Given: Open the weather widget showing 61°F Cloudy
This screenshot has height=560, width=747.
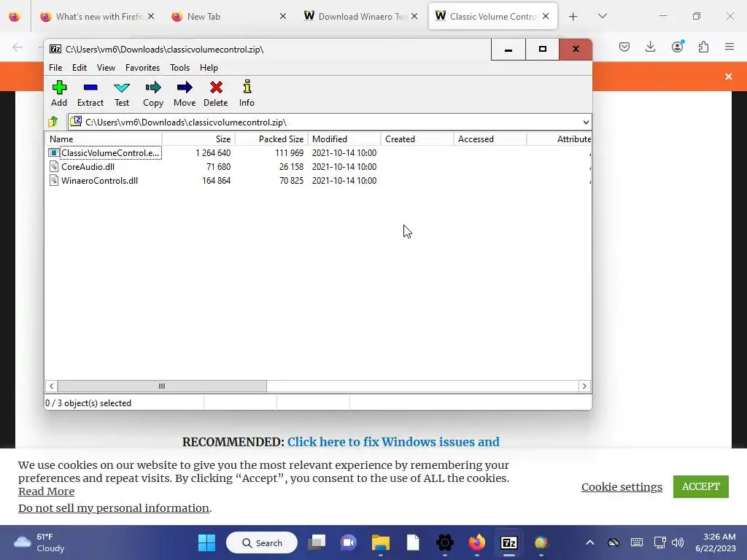Looking at the screenshot, I should [39, 542].
